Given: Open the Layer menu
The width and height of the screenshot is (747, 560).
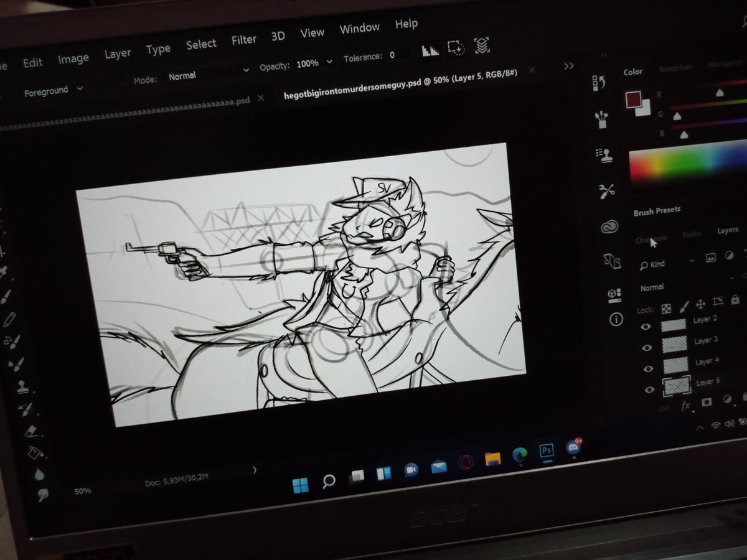Looking at the screenshot, I should click(x=117, y=54).
